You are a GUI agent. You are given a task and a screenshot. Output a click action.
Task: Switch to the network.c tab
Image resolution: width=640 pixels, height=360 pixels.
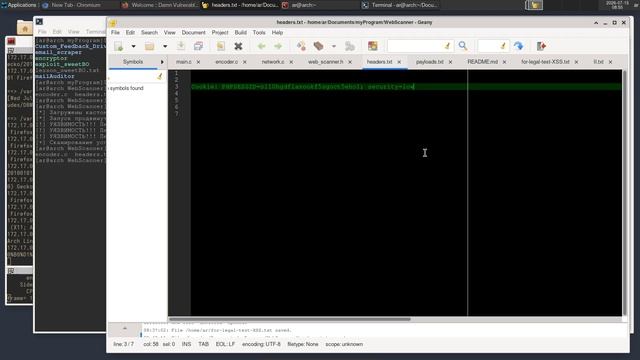tap(273, 62)
